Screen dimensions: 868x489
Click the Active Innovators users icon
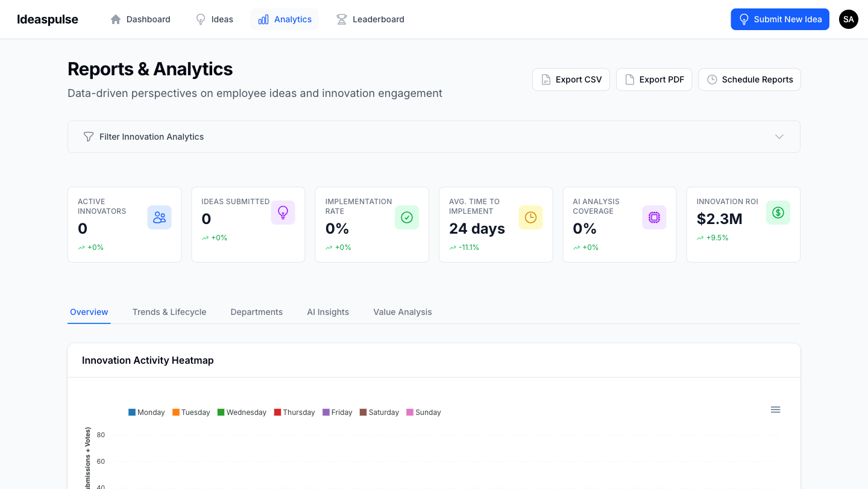coord(160,217)
